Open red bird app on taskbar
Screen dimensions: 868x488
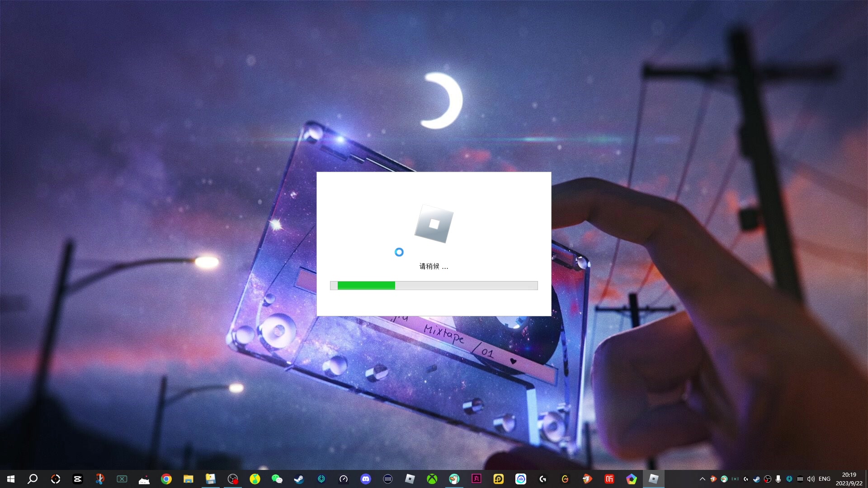pos(587,479)
